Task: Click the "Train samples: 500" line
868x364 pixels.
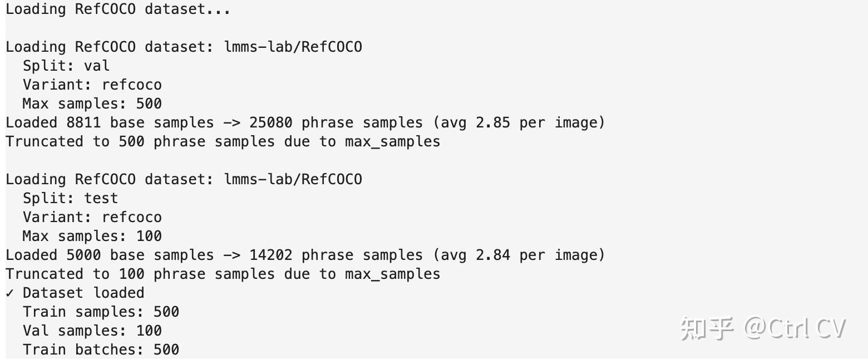Action: (x=101, y=312)
